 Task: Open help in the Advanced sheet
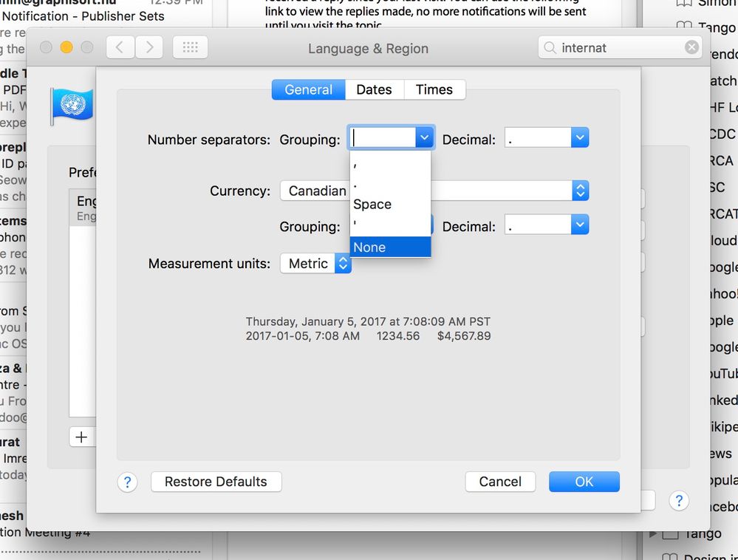click(127, 482)
